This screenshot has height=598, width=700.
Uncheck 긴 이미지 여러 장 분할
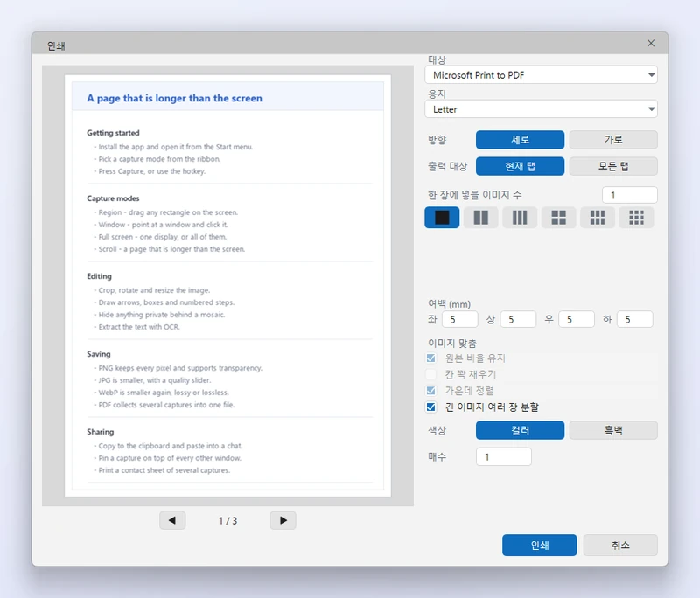[430, 407]
